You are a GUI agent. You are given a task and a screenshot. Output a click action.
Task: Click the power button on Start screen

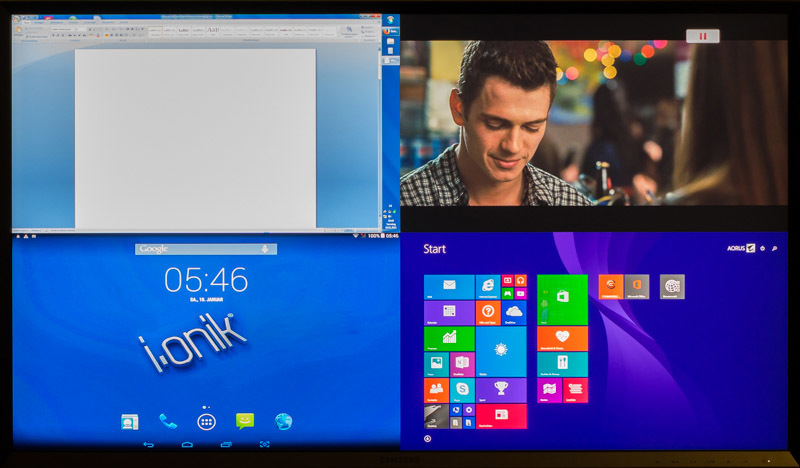click(762, 249)
